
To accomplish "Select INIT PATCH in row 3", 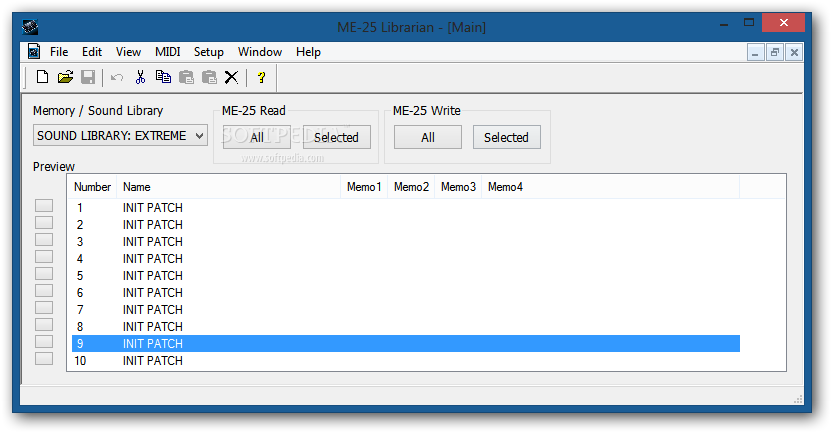I will tap(153, 241).
